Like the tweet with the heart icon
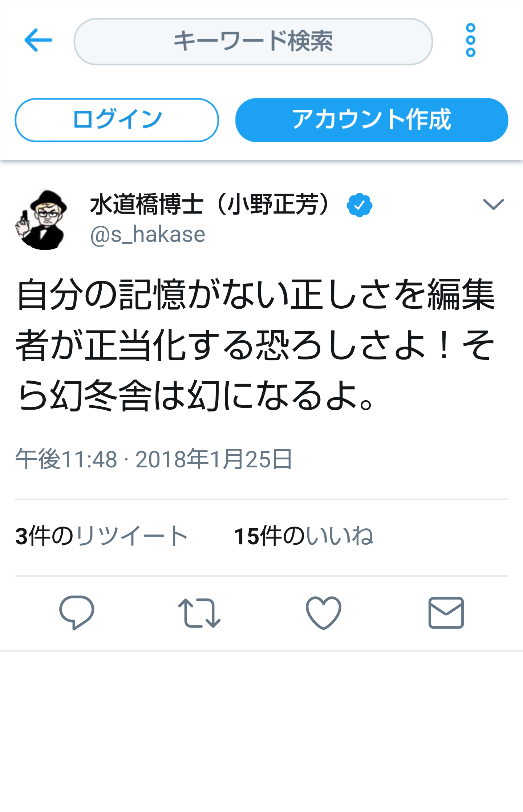The width and height of the screenshot is (523, 812). coord(323,613)
